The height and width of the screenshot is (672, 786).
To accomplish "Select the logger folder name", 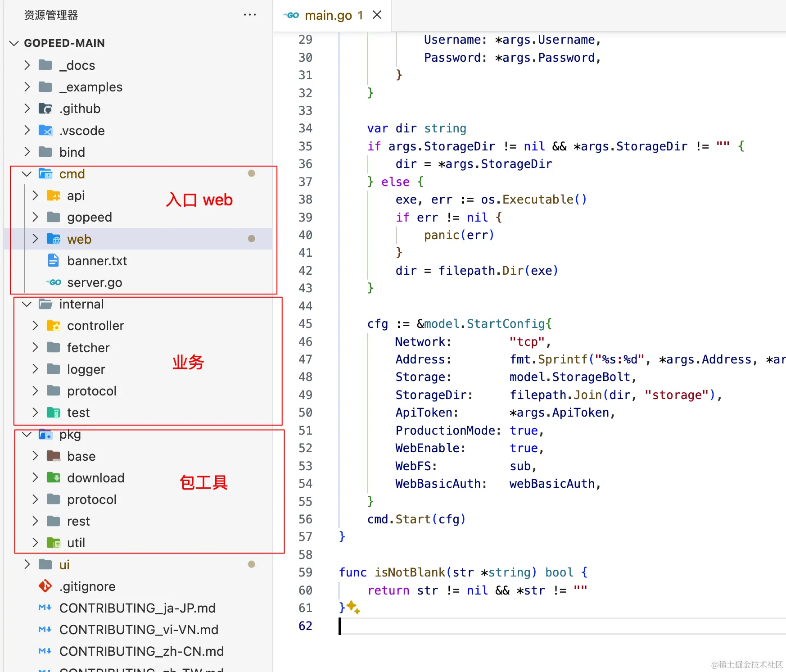I will [x=86, y=369].
